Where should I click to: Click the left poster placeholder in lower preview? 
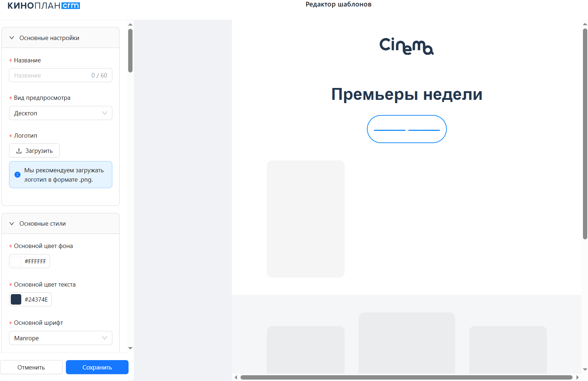tap(306, 350)
